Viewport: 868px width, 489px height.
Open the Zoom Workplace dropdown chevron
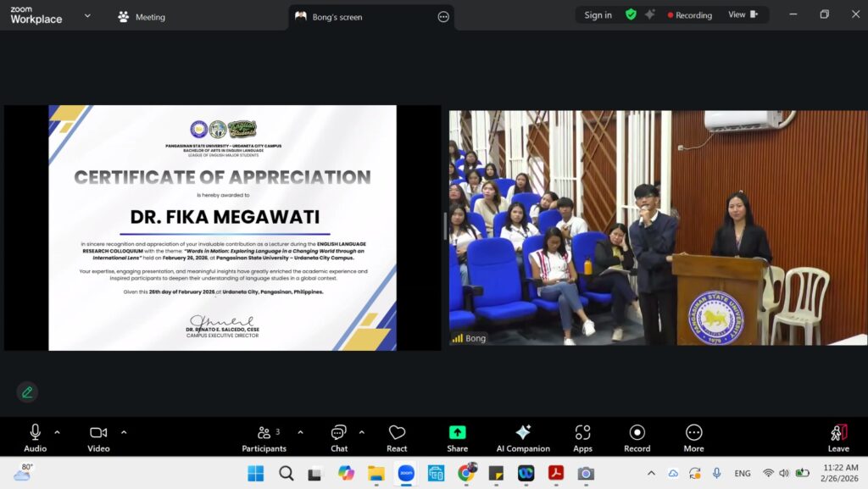(87, 16)
